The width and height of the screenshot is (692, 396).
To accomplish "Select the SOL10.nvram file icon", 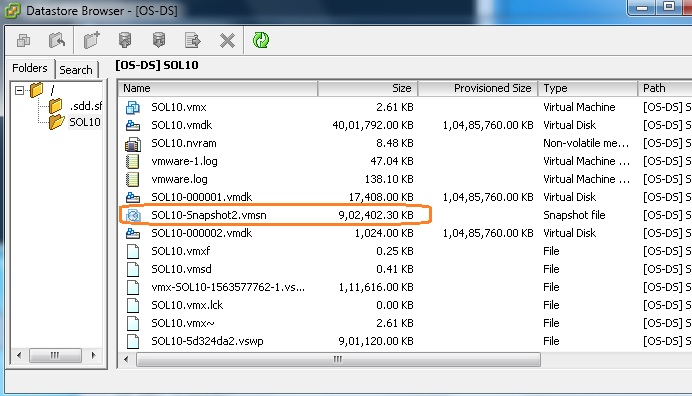I will pyautogui.click(x=133, y=143).
